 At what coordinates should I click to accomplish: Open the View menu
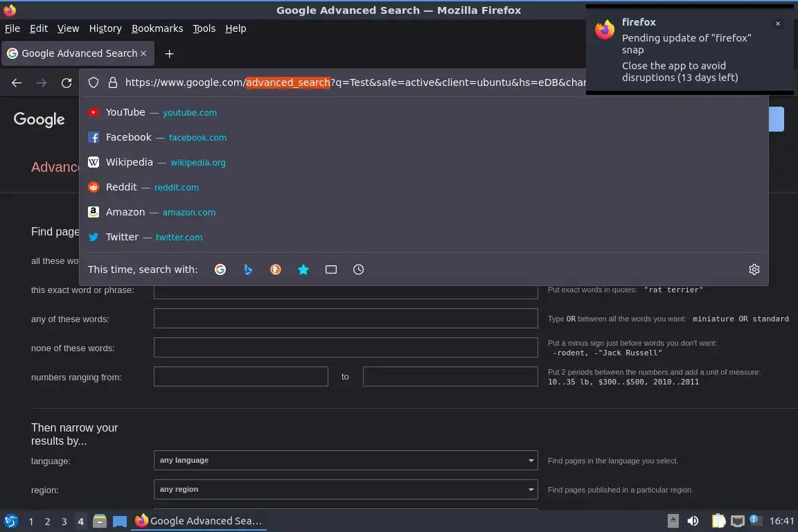coord(68,28)
